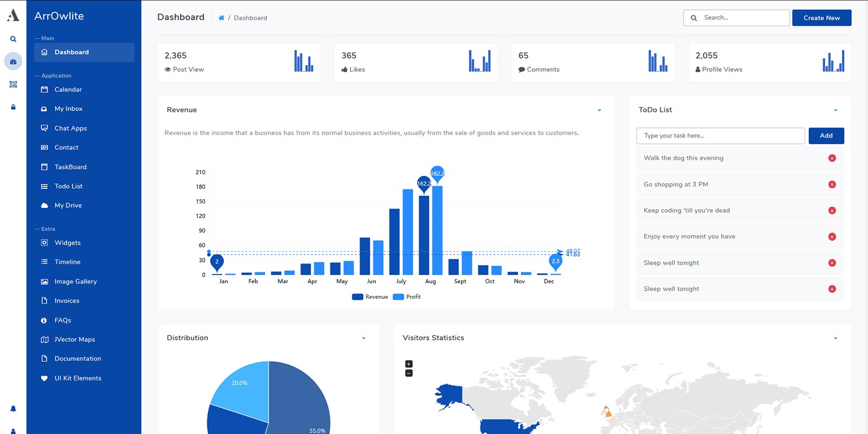Toggle the Revenue series in chart legend
This screenshot has height=434, width=868.
click(371, 297)
